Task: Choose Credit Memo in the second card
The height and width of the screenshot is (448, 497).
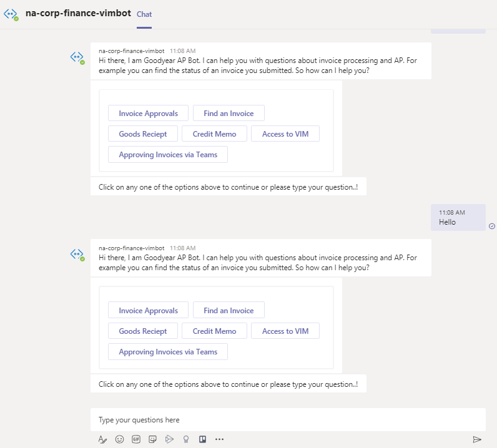Action: pos(214,331)
